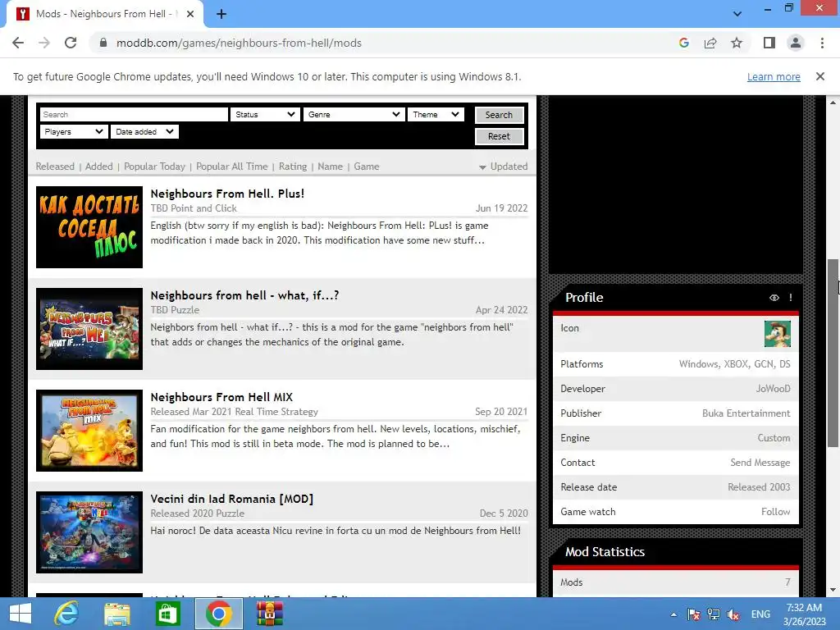Open the side panel icon
Viewport: 840px width, 630px height.
click(x=769, y=43)
